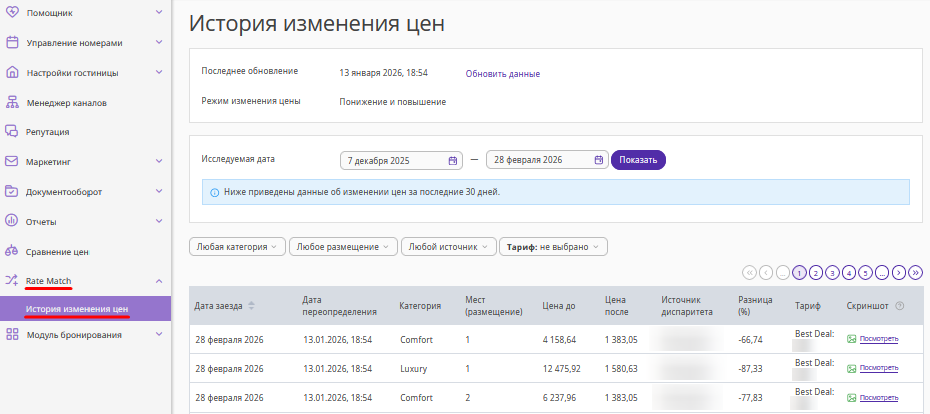The width and height of the screenshot is (930, 414).
Task: Go to next page using arrow icon
Action: pos(899,272)
